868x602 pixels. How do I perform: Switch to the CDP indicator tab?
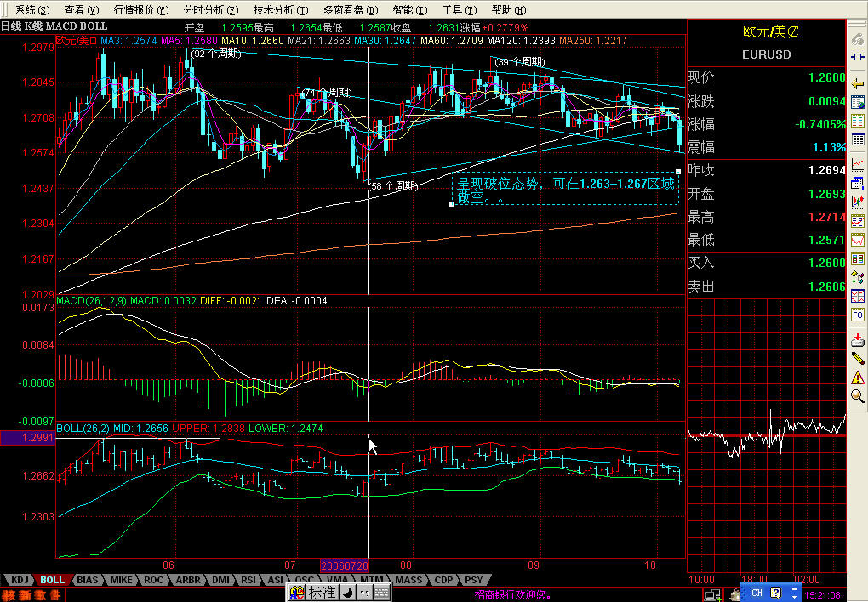[x=443, y=580]
